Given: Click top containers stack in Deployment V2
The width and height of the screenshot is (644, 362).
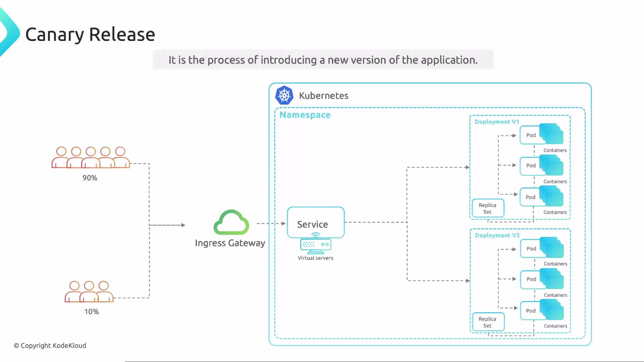Looking at the screenshot, I should [552, 247].
